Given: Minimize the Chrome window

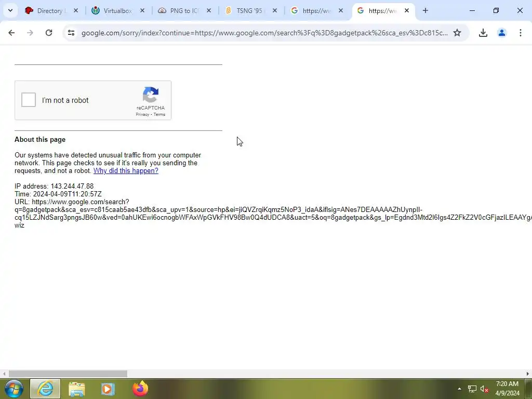Looking at the screenshot, I should click(472, 10).
